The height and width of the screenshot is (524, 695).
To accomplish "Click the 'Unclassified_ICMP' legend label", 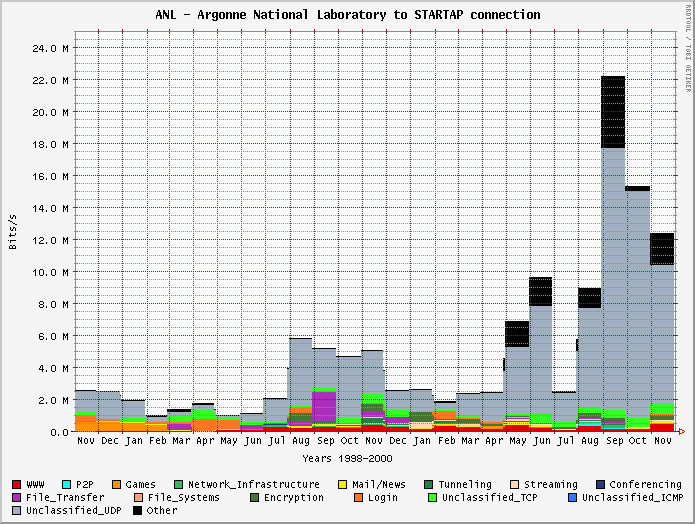I will coord(633,498).
